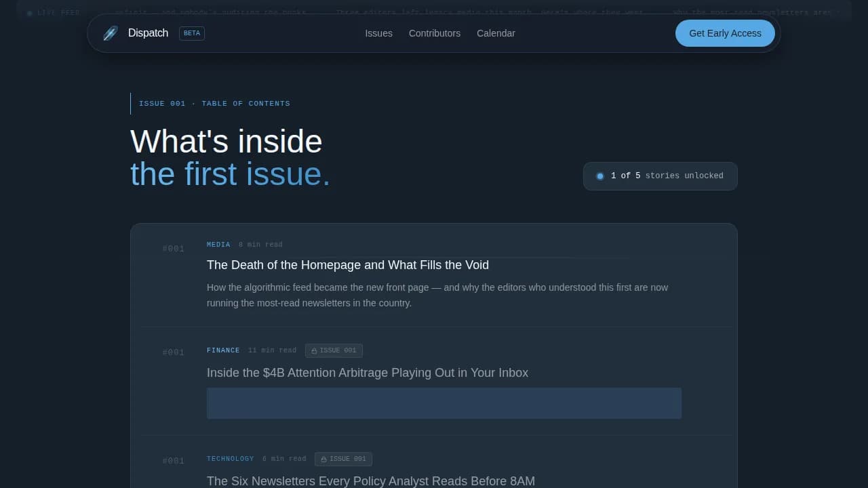Viewport: 868px width, 488px height.
Task: Click the LIVE FEED indicator dot
Action: click(30, 13)
